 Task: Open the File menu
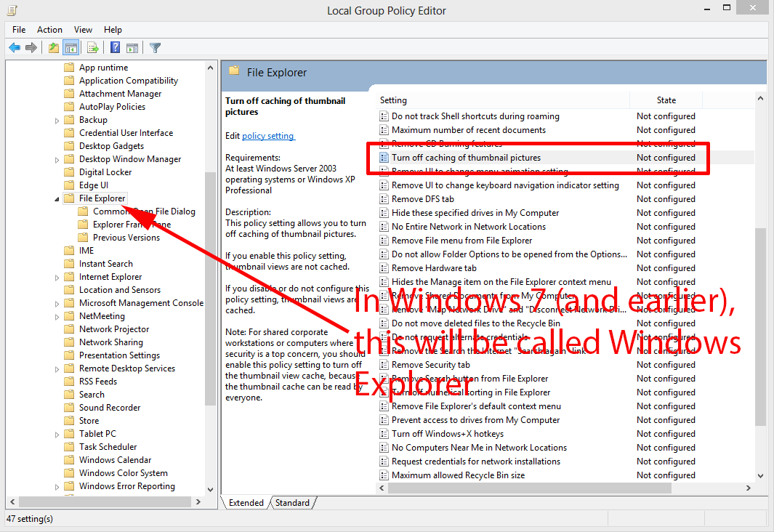[19, 30]
